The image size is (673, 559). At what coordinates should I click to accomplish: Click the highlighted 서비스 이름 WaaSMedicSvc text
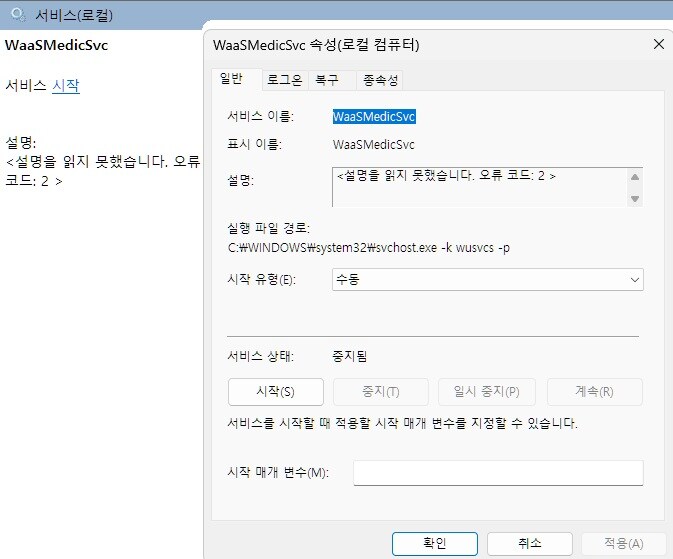[x=374, y=116]
